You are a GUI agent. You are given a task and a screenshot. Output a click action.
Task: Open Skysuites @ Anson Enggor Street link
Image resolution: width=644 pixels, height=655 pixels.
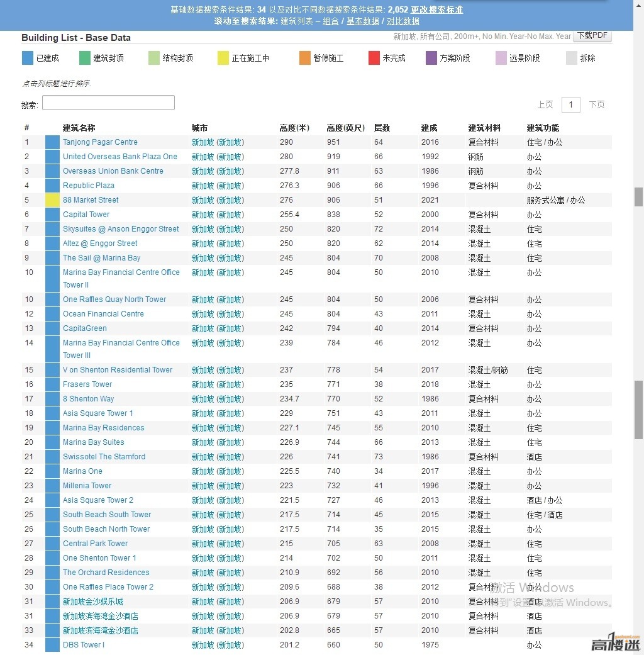[121, 229]
